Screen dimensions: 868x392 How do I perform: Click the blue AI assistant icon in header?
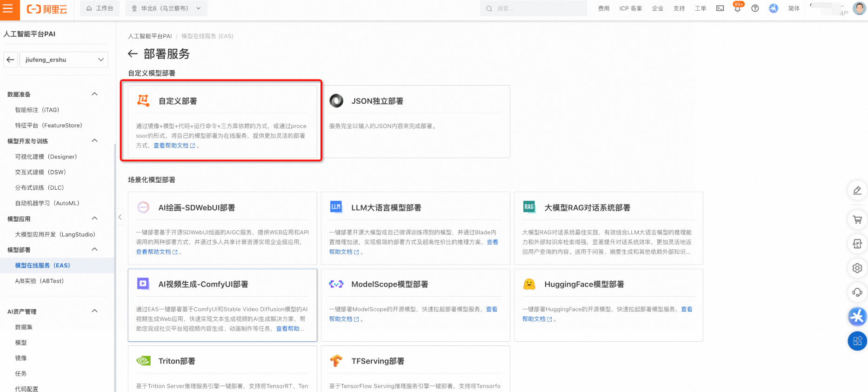click(774, 8)
